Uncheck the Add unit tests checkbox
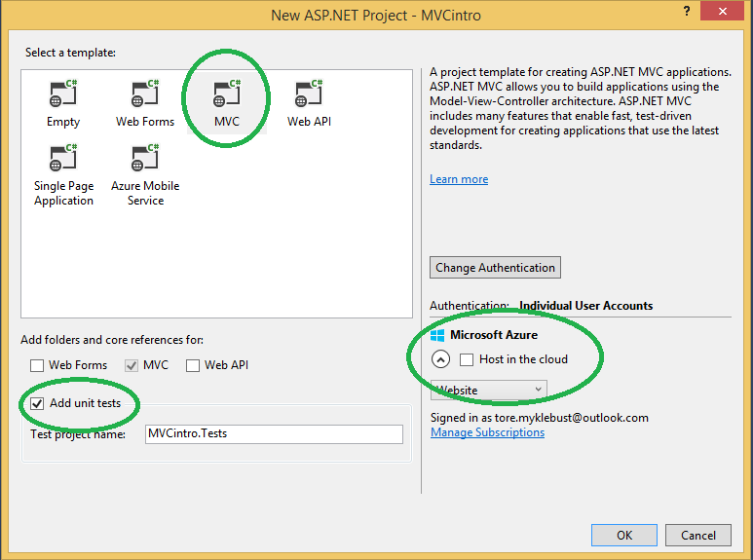 [37, 403]
